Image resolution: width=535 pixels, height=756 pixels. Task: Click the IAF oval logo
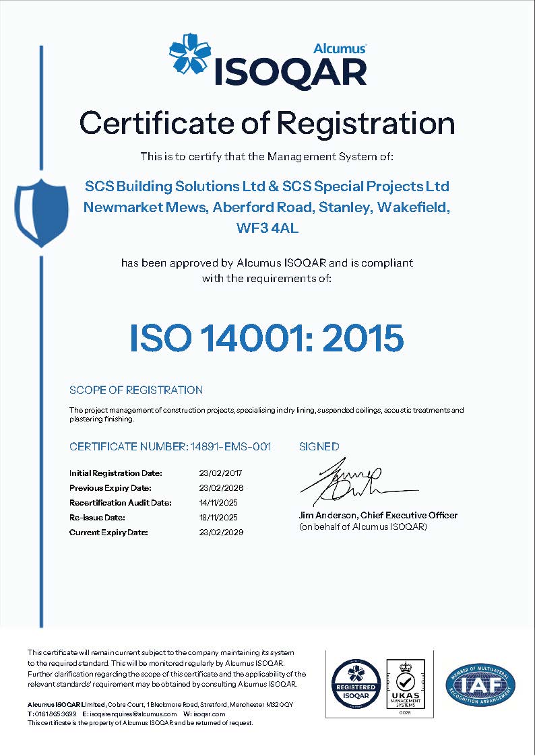point(480,685)
